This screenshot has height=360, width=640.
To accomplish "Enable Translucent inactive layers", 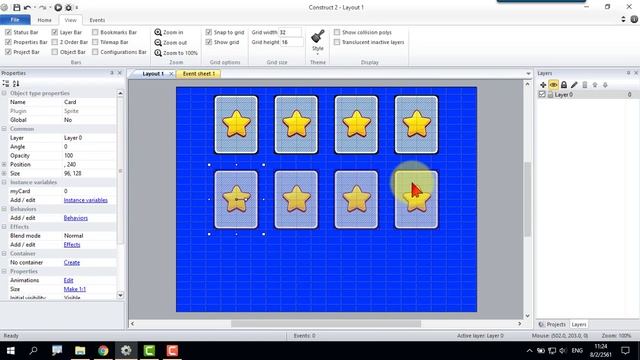I will [x=337, y=42].
